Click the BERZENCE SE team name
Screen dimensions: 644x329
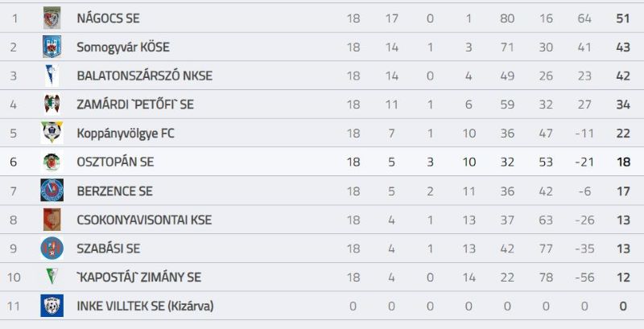(114, 191)
